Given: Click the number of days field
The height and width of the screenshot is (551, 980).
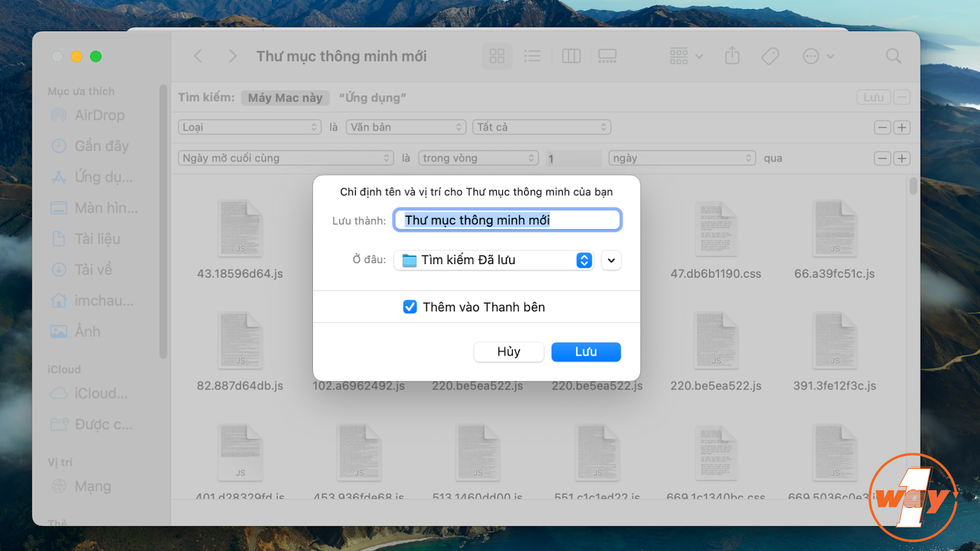Looking at the screenshot, I should coord(573,159).
